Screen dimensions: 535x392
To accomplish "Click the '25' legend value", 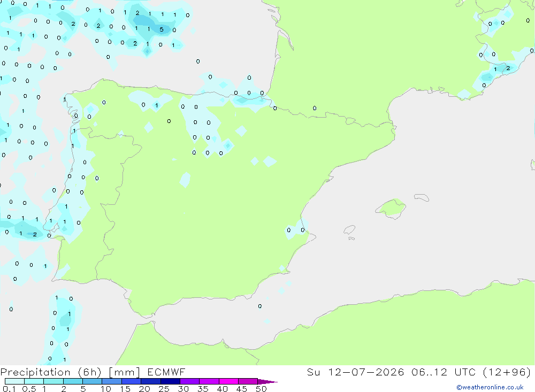I will coord(164,389).
